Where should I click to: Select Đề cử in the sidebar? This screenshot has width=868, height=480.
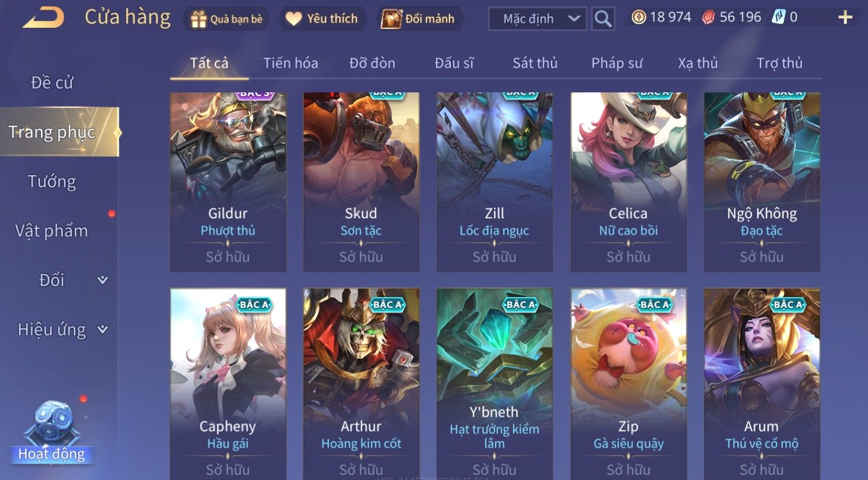coord(52,82)
